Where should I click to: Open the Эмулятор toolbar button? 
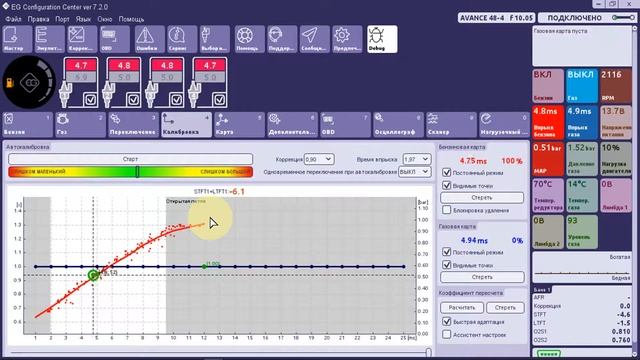click(49, 39)
